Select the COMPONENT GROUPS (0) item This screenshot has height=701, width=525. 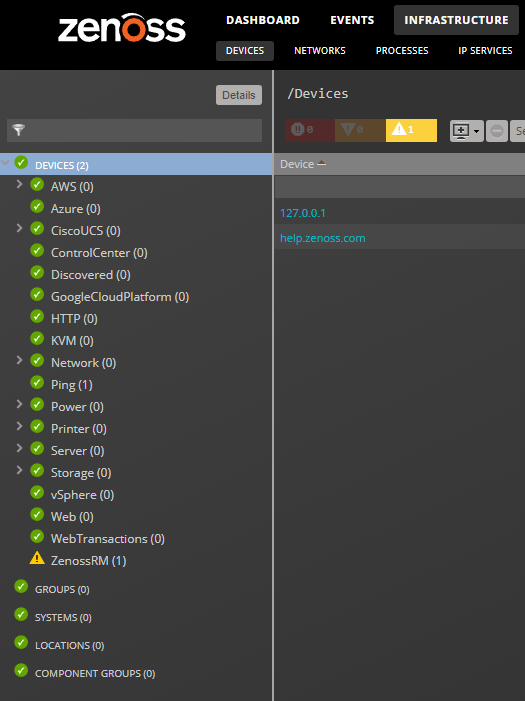click(x=95, y=673)
